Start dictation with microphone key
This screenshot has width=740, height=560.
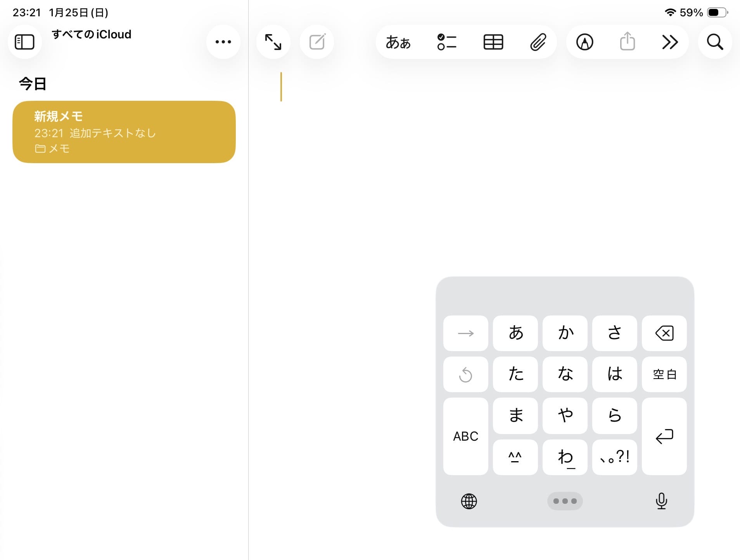(x=661, y=501)
